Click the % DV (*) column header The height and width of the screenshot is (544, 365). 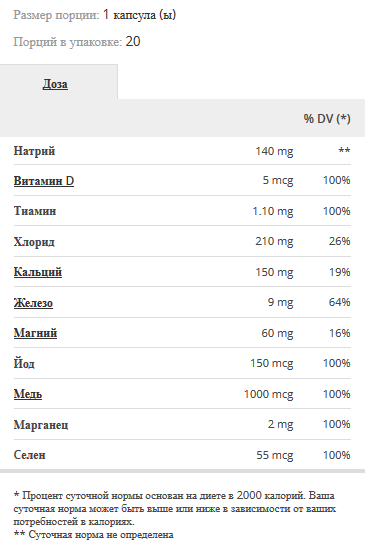tap(327, 119)
